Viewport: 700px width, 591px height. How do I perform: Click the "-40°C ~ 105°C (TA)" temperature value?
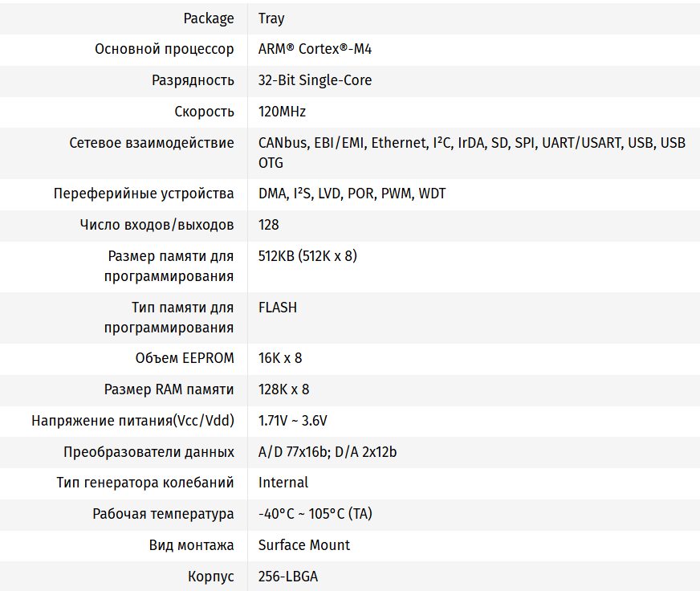[x=315, y=514]
